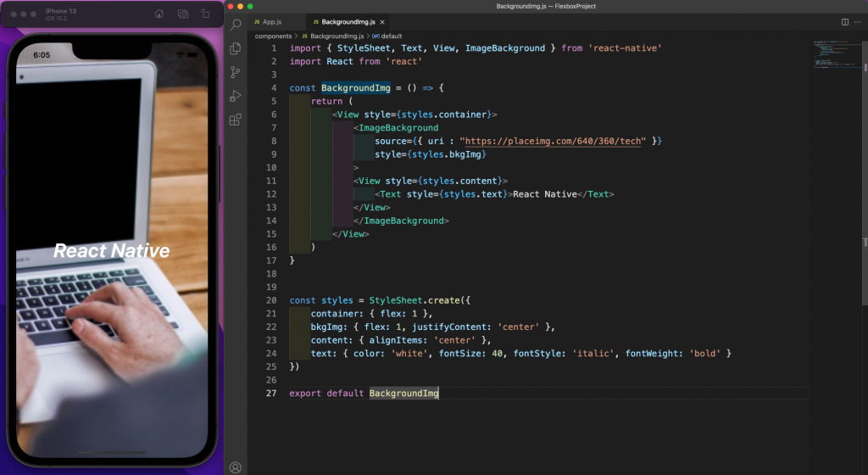Open the Run and Debug view

point(236,96)
